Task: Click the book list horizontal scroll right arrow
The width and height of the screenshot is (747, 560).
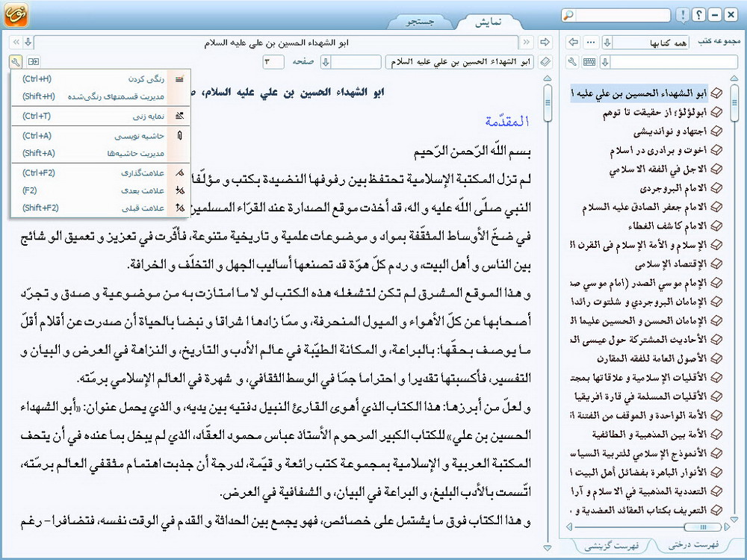Action: coord(727,526)
